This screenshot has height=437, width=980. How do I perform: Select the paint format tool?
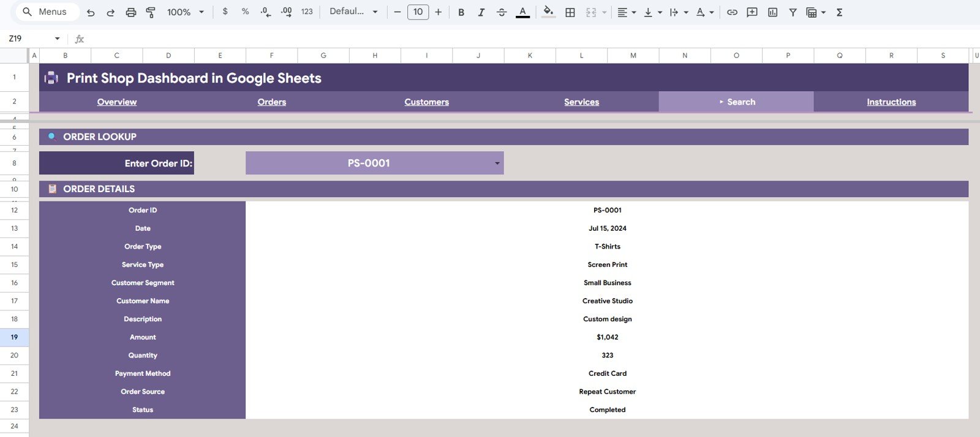151,12
